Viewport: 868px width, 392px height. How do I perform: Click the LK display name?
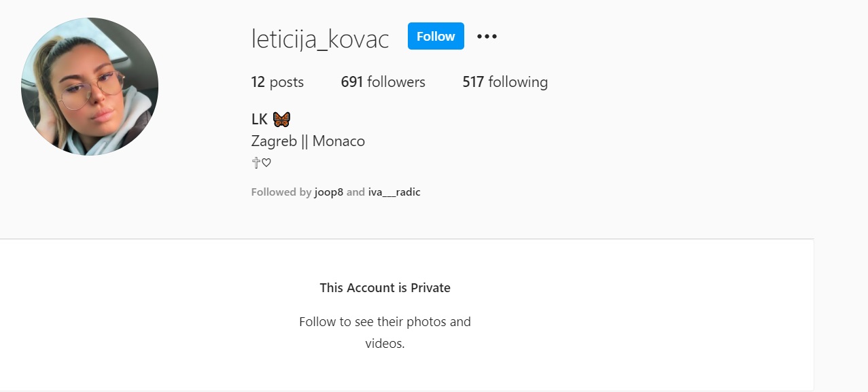(260, 120)
